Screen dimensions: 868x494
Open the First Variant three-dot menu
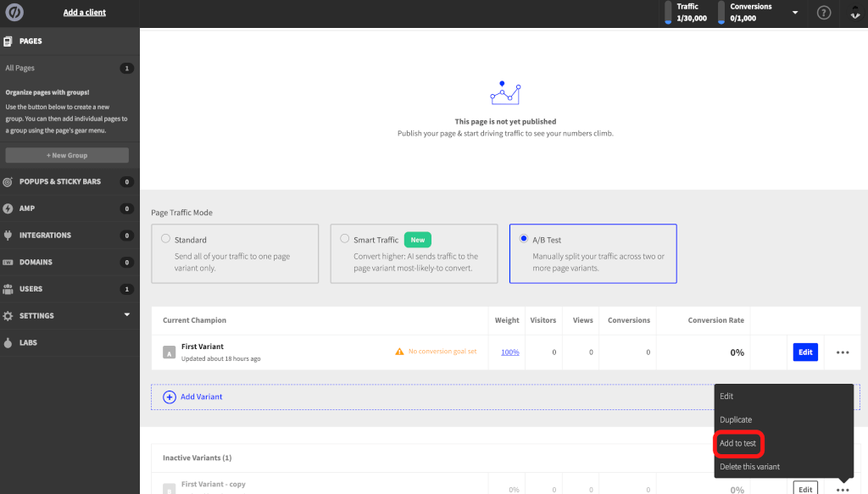pyautogui.click(x=842, y=352)
